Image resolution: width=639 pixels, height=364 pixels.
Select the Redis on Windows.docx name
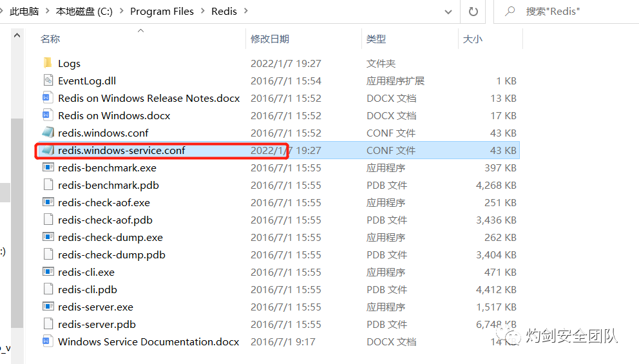point(114,116)
